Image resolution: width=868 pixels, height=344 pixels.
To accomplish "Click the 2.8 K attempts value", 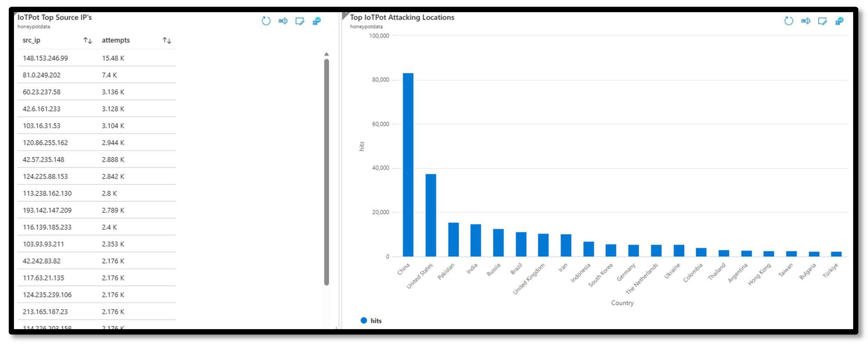I will (109, 193).
